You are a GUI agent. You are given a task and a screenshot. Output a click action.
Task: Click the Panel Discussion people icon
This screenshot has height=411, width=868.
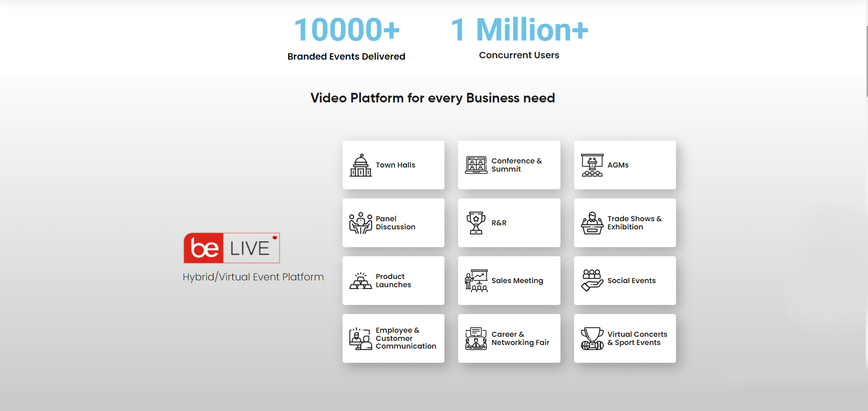pyautogui.click(x=361, y=223)
